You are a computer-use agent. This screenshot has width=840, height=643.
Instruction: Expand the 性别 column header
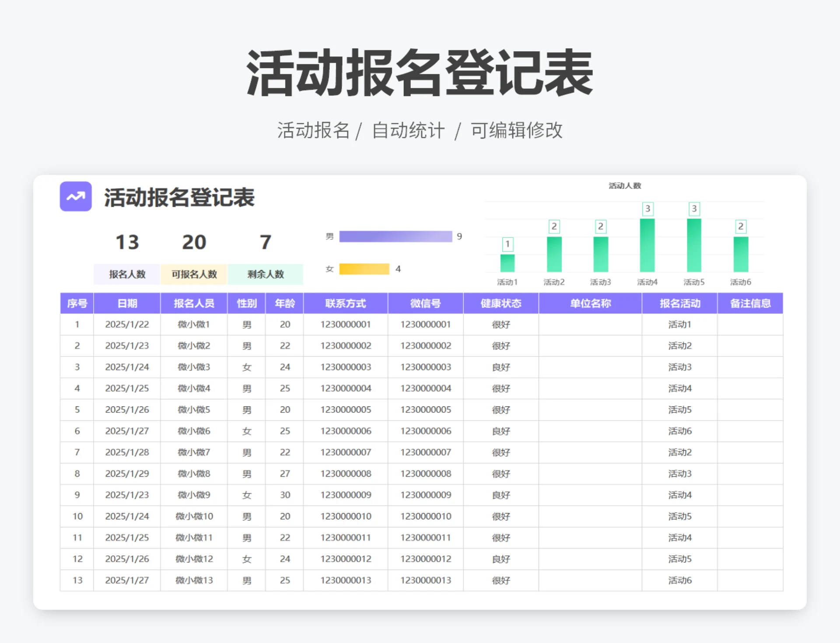click(246, 303)
